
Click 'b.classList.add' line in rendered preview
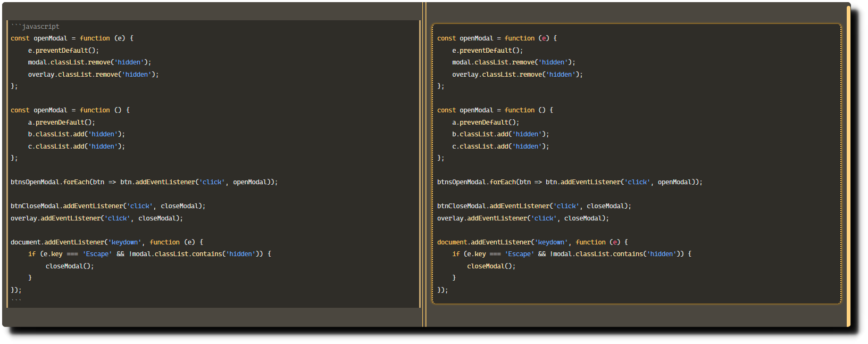[x=500, y=134]
